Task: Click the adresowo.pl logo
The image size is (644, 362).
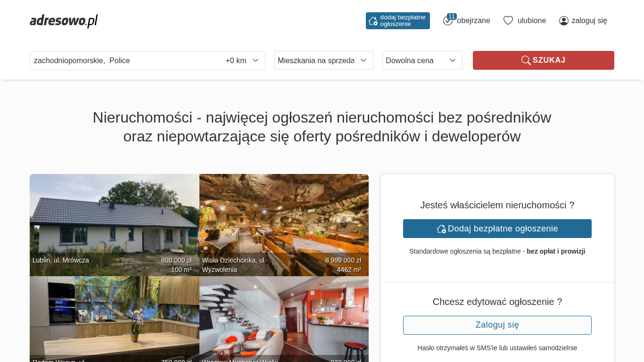Action: [x=64, y=21]
